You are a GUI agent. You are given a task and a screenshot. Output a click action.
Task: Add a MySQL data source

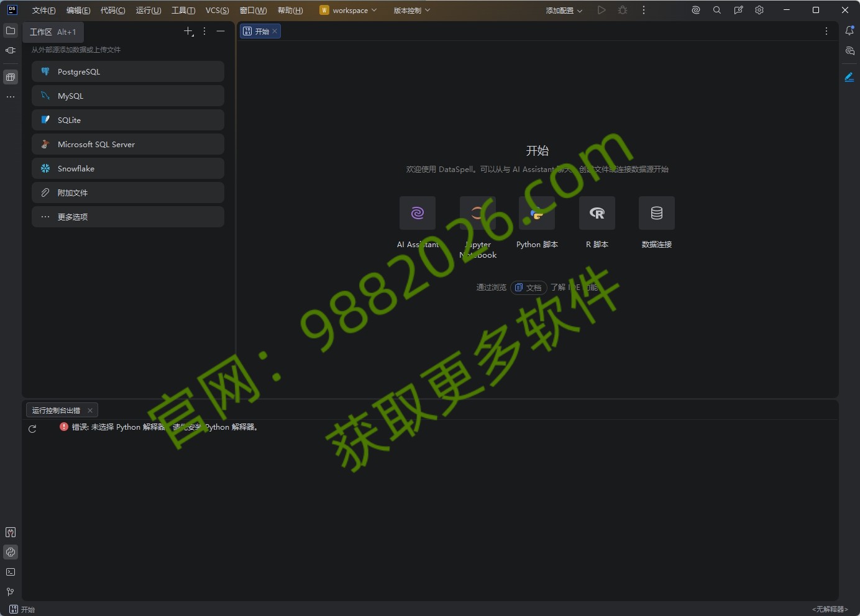point(128,96)
